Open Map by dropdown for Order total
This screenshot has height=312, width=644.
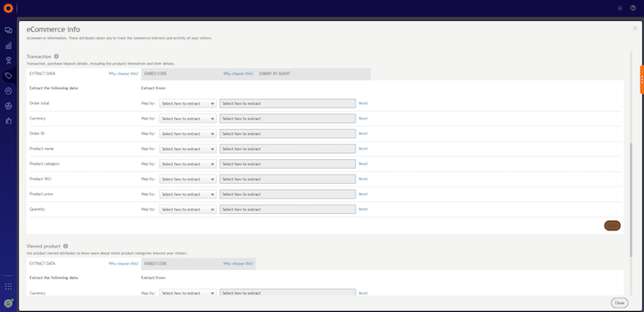(x=188, y=104)
